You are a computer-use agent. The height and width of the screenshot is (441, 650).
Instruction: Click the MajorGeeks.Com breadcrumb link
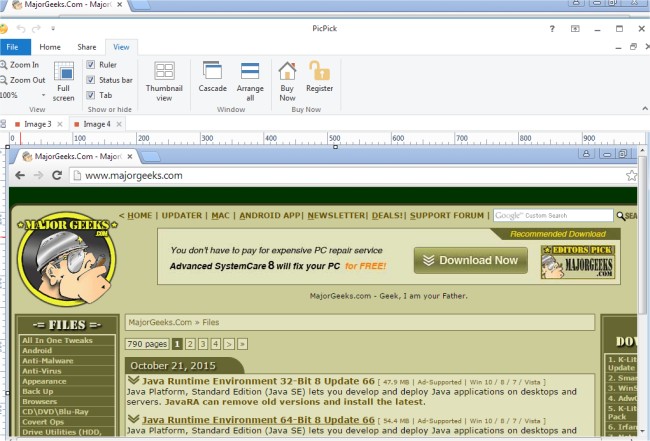pyautogui.click(x=160, y=322)
